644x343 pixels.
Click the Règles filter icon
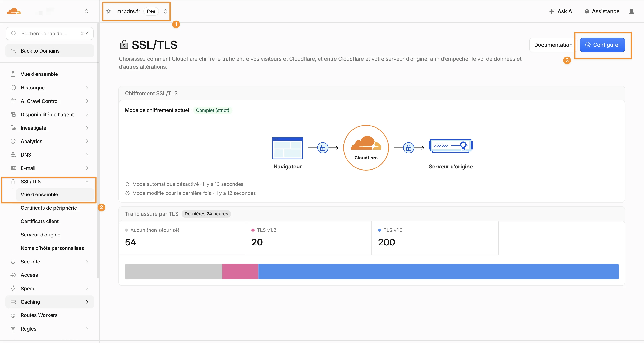[13, 329]
